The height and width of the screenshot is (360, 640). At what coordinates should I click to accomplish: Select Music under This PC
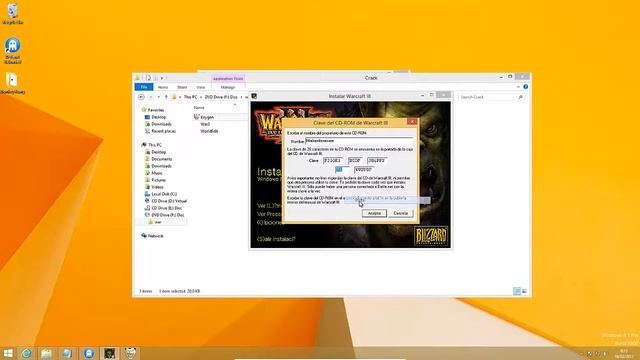pos(157,173)
